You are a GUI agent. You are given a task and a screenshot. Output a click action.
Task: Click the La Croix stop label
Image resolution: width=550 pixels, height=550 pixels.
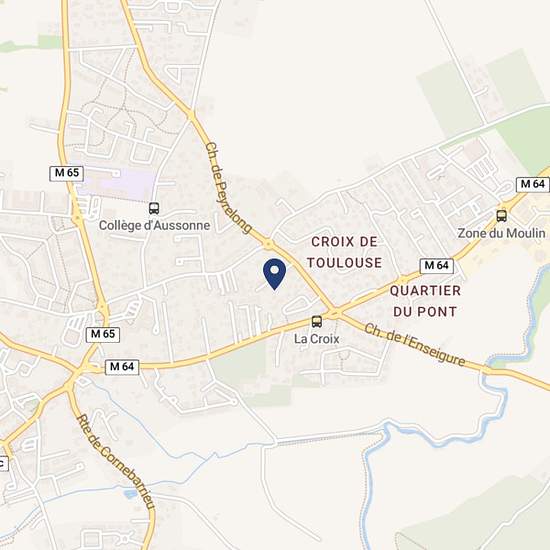pos(317,339)
